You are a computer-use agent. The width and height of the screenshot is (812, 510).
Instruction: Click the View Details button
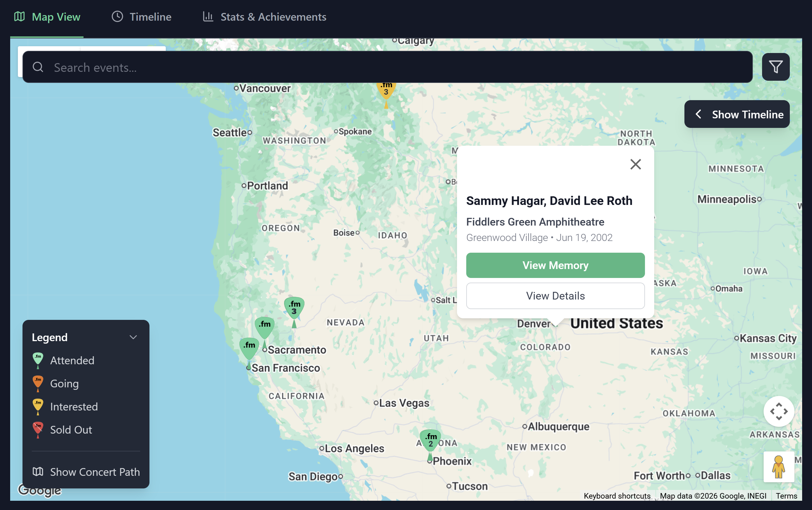coord(555,296)
